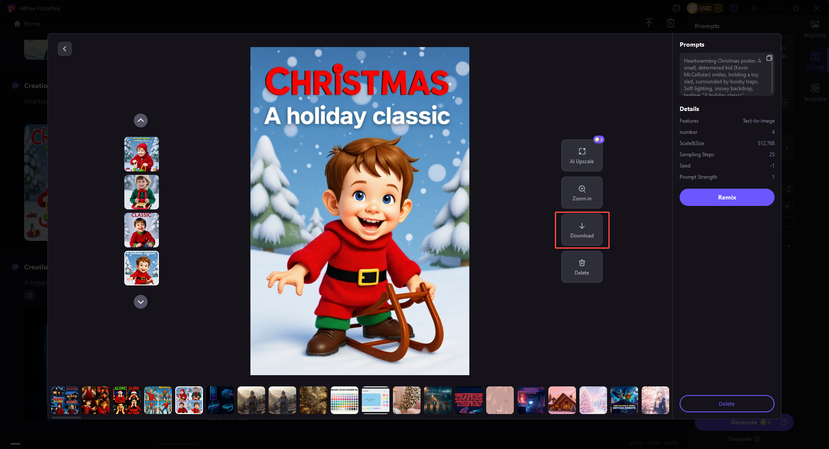Viewport: 829px width, 449px height.
Task: Click the scrollbar of the prompt text box
Action: pyautogui.click(x=772, y=77)
